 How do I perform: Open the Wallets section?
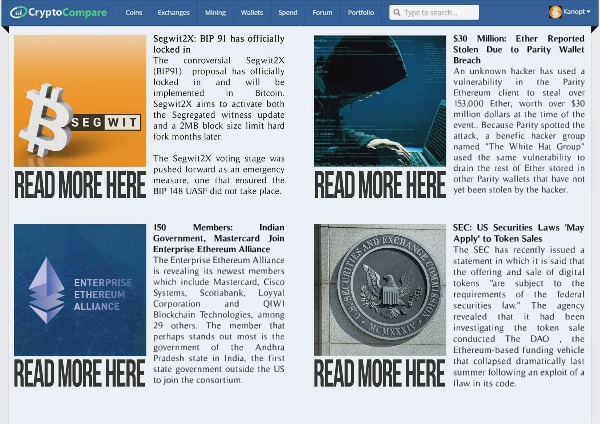pyautogui.click(x=252, y=13)
